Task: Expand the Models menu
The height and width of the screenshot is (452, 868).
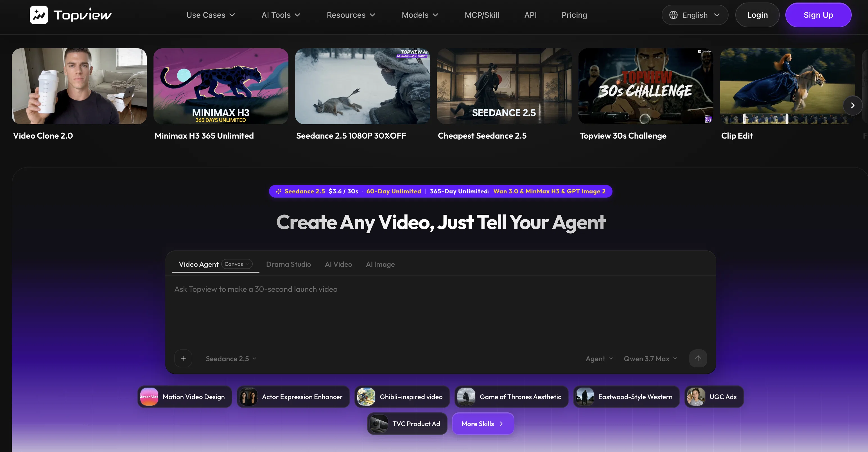Action: pyautogui.click(x=420, y=15)
